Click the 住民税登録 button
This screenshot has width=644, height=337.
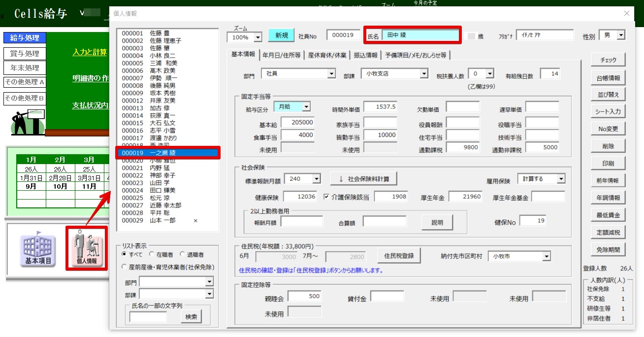tap(399, 256)
